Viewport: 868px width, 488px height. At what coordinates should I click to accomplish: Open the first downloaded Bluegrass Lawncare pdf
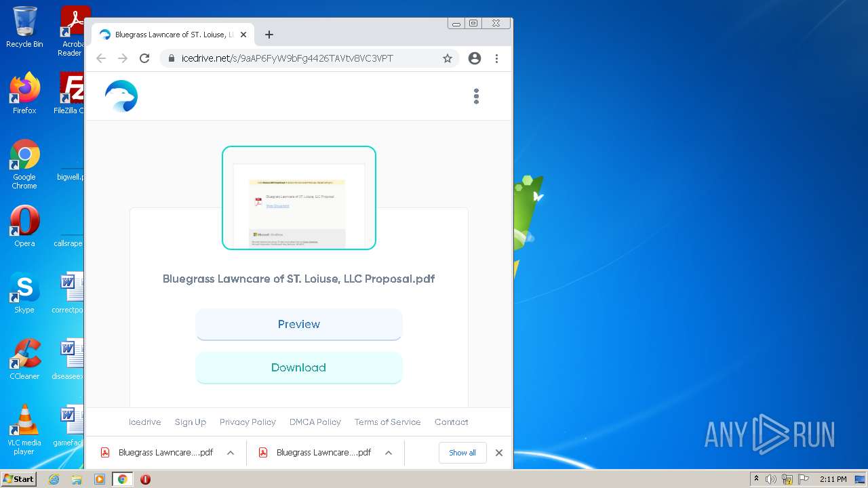[157, 453]
